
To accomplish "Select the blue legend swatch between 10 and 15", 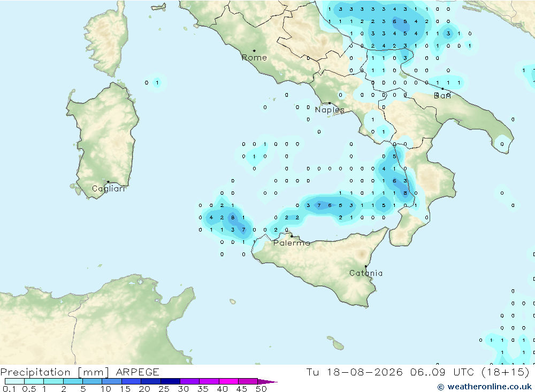I will coord(112,381).
